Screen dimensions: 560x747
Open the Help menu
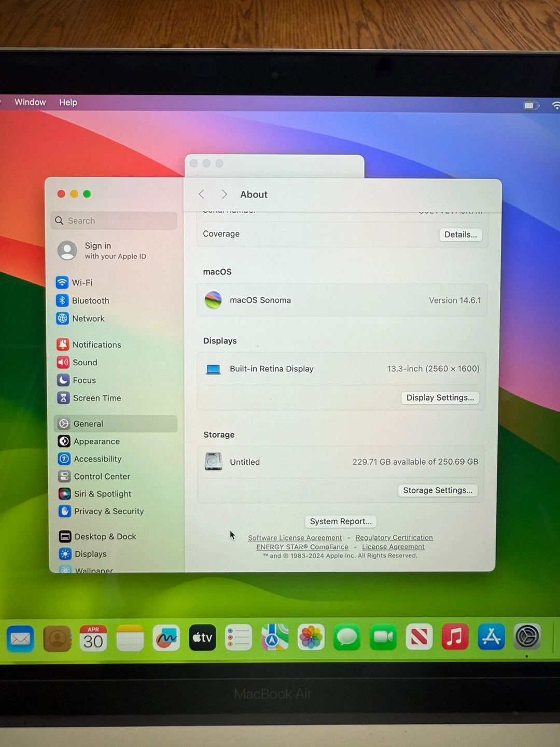68,102
